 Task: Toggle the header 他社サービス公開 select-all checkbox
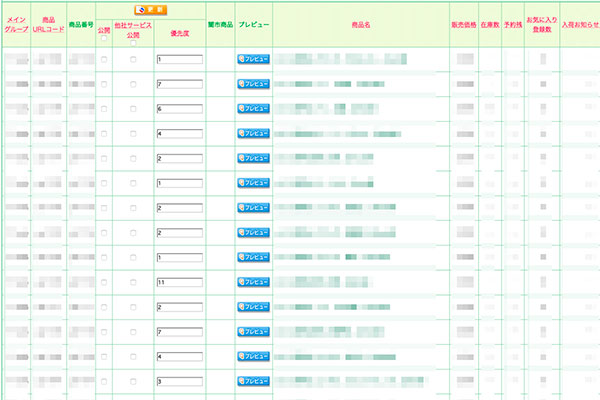click(133, 43)
